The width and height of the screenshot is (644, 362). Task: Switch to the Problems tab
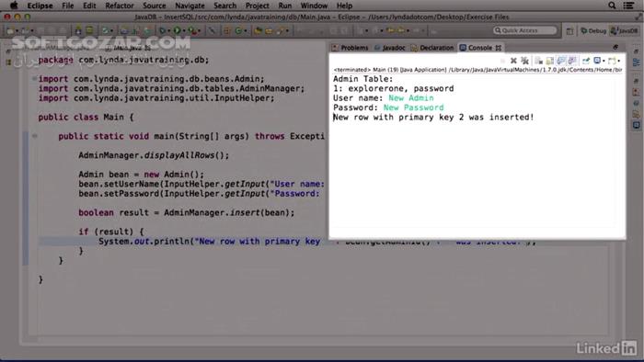pyautogui.click(x=351, y=48)
